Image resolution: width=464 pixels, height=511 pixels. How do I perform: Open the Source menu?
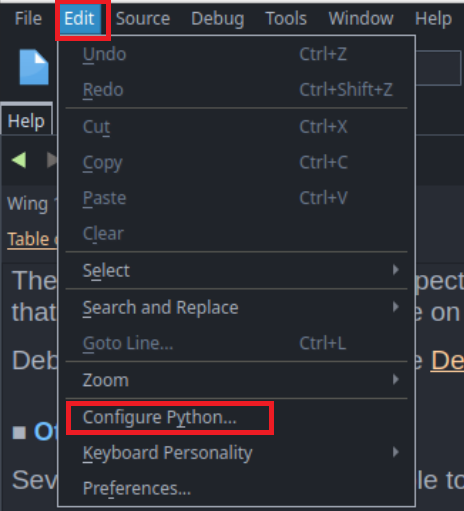click(143, 18)
